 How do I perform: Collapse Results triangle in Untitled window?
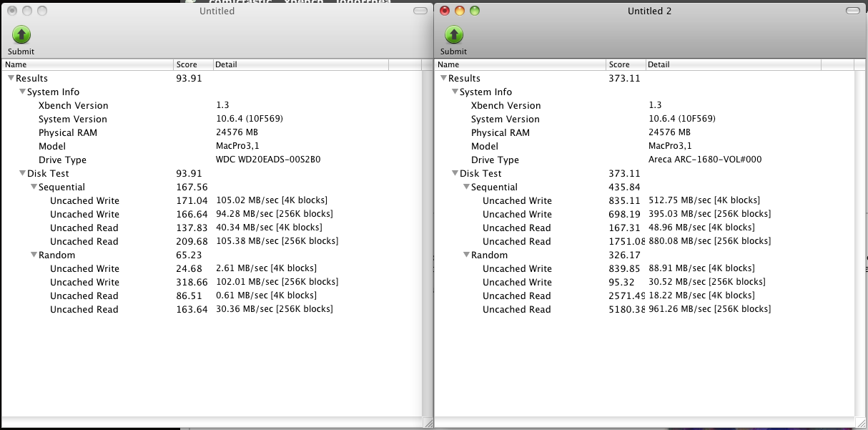pyautogui.click(x=11, y=78)
